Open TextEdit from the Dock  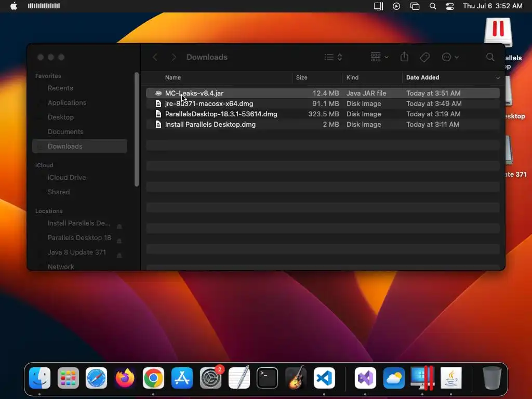pyautogui.click(x=239, y=378)
